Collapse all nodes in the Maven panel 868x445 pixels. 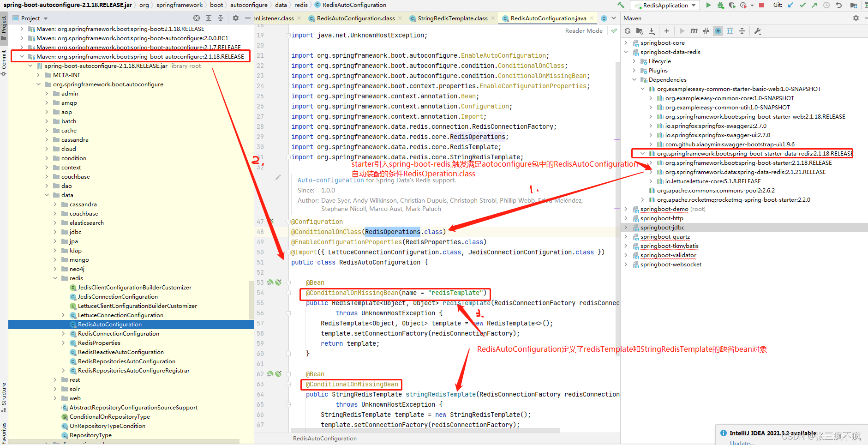point(742,31)
